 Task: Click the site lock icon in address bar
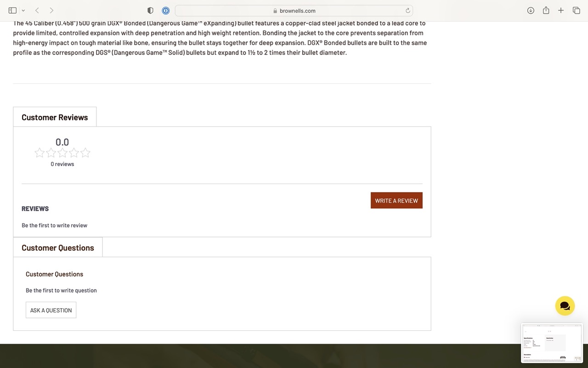click(x=275, y=11)
